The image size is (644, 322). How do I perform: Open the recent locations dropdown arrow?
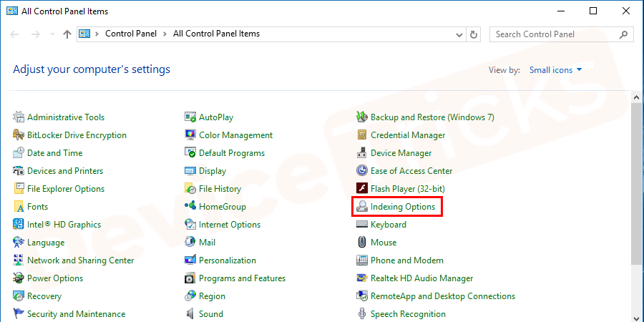point(52,34)
